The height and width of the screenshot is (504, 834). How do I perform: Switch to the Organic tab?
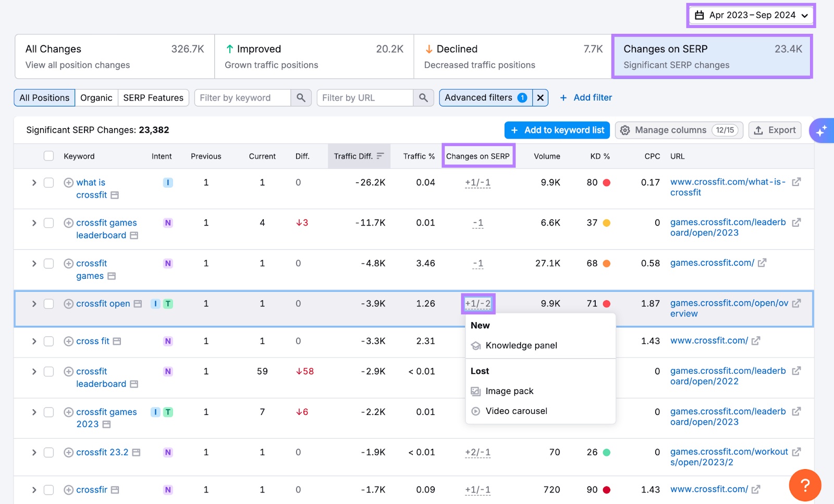96,97
